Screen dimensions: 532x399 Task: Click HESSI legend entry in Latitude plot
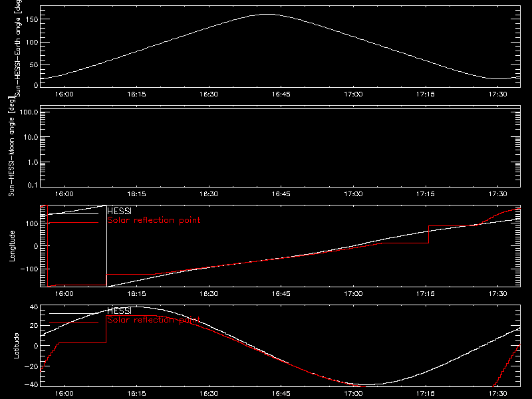click(119, 311)
